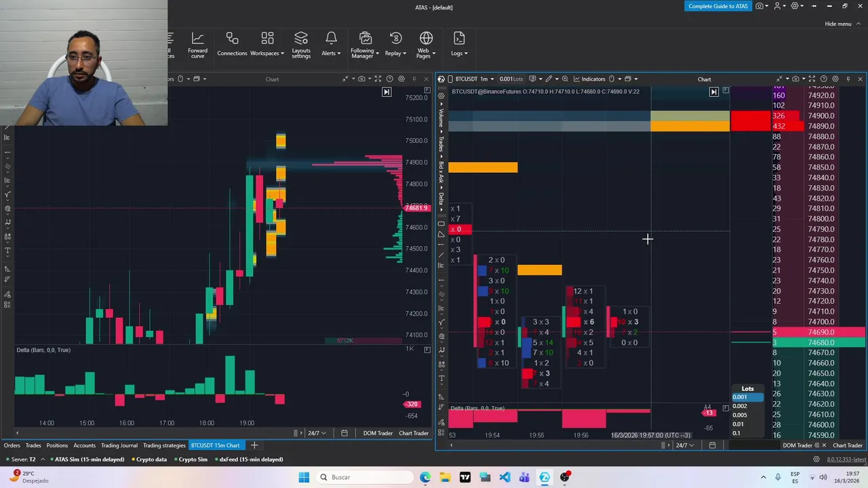The width and height of the screenshot is (868, 488).
Task: Open the Indicators button on the BTCUSDT chart
Action: pyautogui.click(x=593, y=79)
